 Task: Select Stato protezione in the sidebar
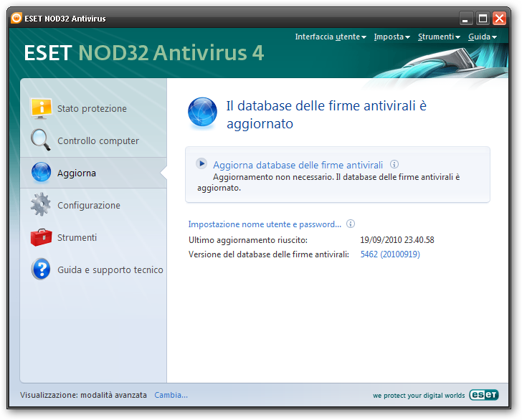click(92, 108)
